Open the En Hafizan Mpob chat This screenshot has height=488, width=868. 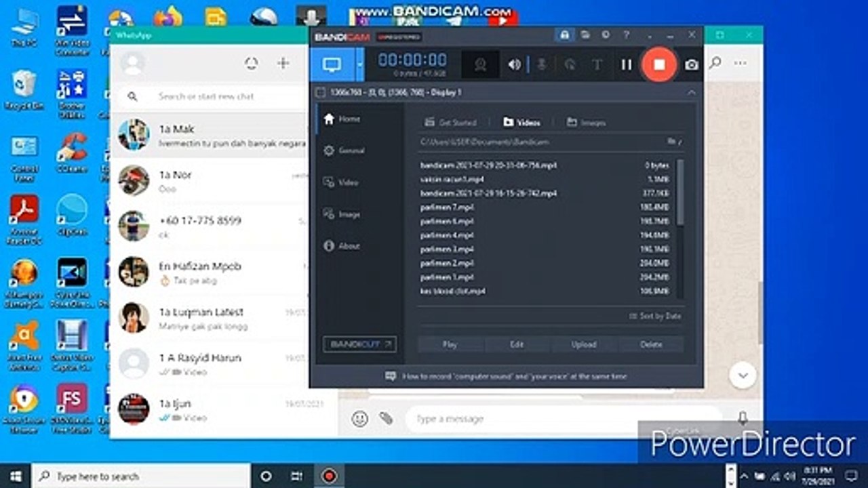210,272
